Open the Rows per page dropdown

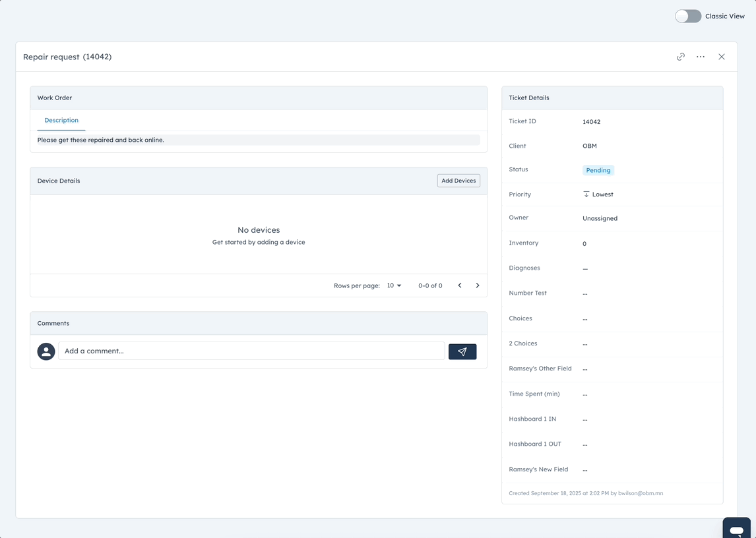pyautogui.click(x=394, y=285)
